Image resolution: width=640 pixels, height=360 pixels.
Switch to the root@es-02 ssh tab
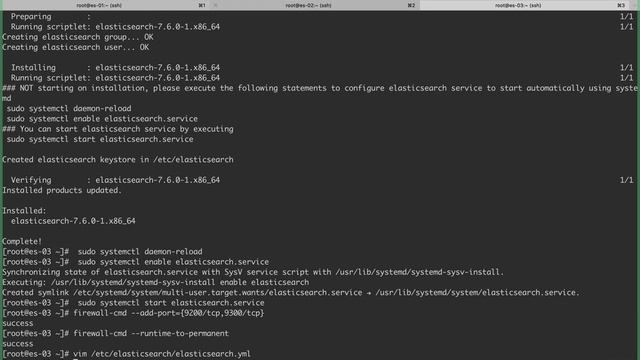pos(314,5)
